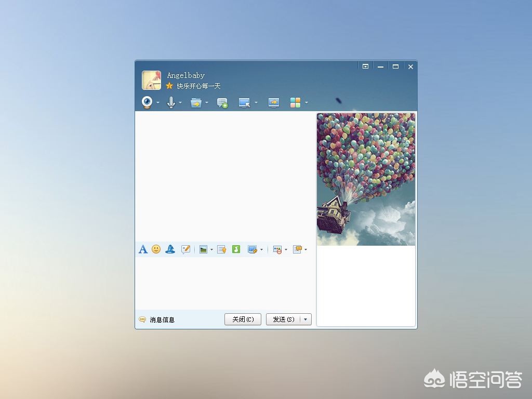Open the window menu icon beside minimize
Image resolution: width=532 pixels, height=399 pixels.
coord(365,66)
